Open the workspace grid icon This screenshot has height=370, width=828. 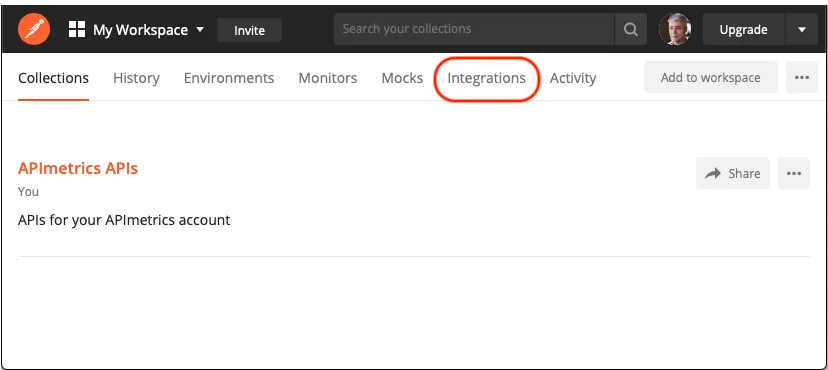tap(77, 30)
